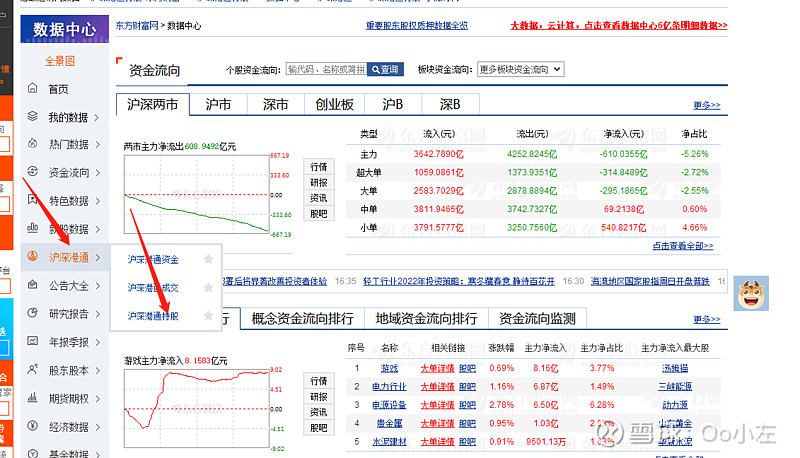Click the 经济数据 yen coin icon

click(x=33, y=426)
